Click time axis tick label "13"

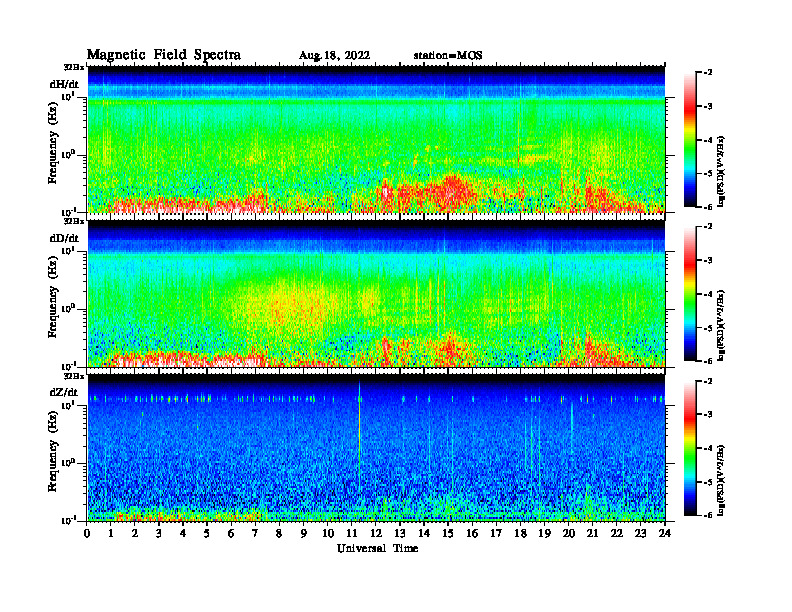[x=400, y=534]
